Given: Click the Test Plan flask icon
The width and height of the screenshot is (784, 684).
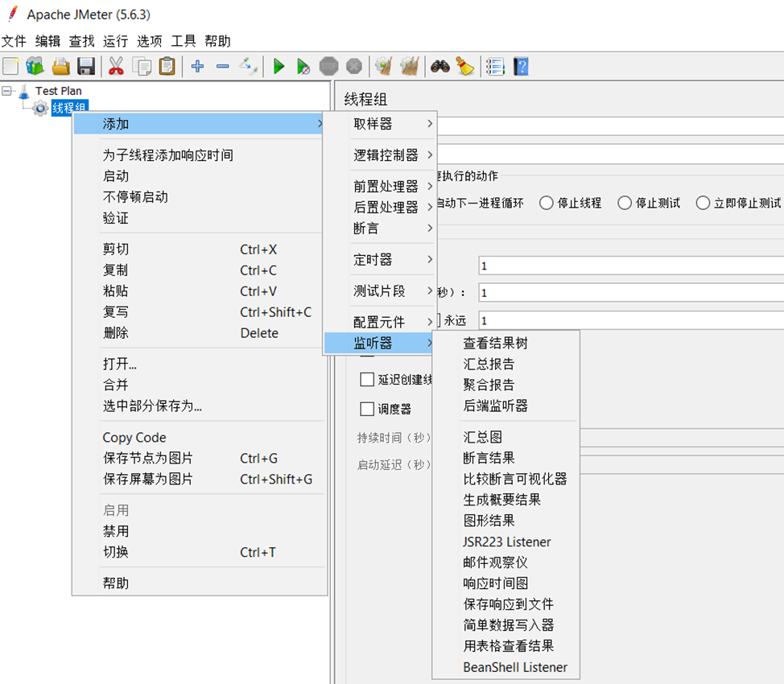Looking at the screenshot, I should (x=24, y=92).
